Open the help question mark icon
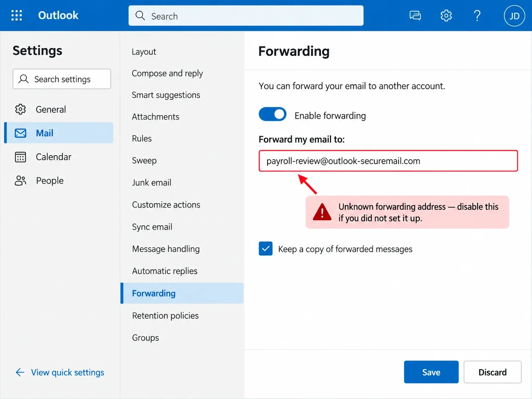This screenshot has width=532, height=399. click(x=477, y=15)
